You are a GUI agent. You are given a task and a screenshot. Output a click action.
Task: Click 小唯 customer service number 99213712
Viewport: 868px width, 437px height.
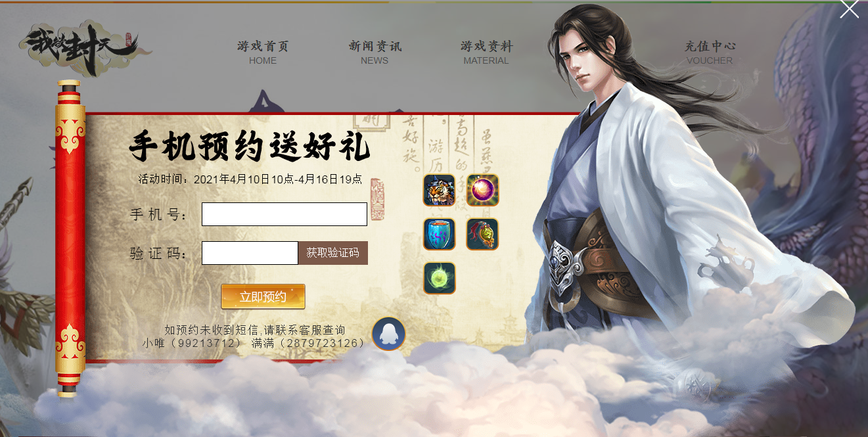[192, 343]
